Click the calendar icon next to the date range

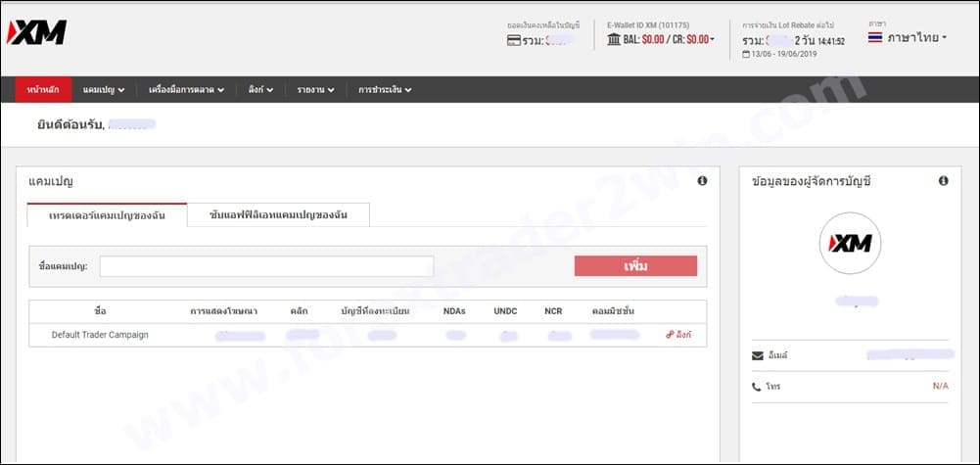pos(746,55)
